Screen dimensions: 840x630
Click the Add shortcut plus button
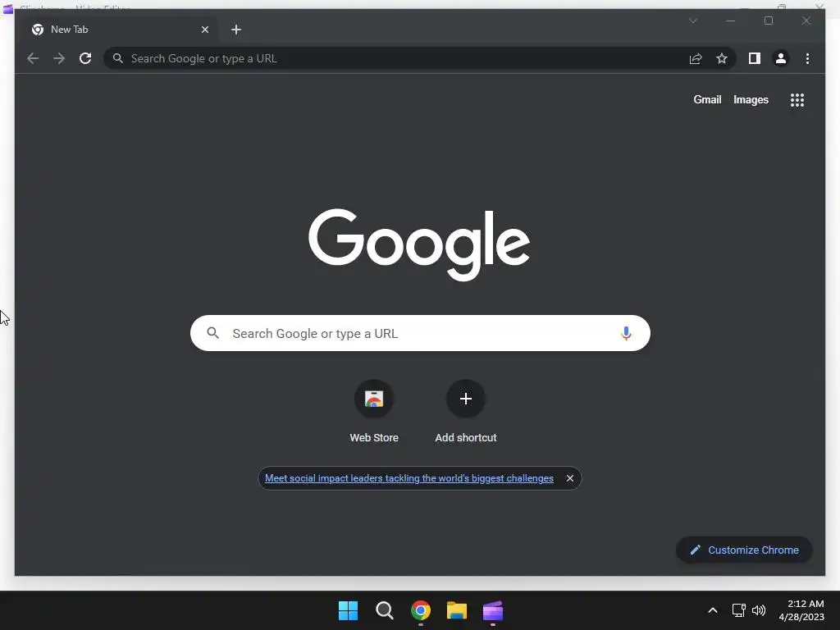pyautogui.click(x=466, y=399)
